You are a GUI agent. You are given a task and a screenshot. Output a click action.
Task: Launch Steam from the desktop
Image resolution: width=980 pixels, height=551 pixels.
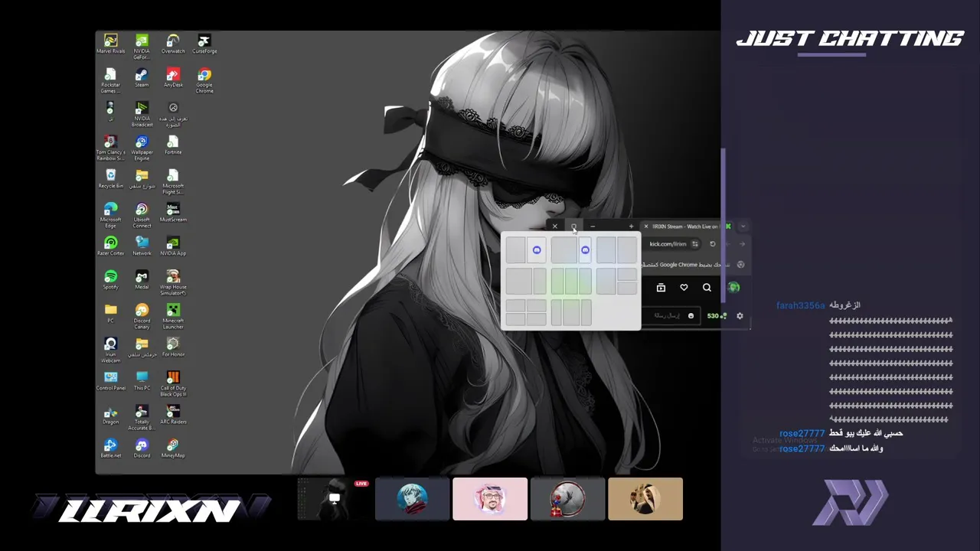(x=142, y=78)
